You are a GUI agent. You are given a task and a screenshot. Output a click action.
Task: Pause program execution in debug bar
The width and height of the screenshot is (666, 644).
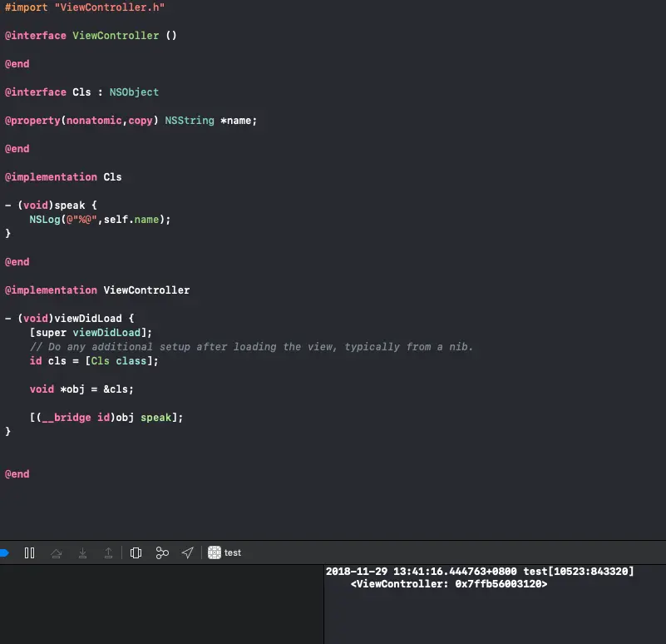[29, 552]
